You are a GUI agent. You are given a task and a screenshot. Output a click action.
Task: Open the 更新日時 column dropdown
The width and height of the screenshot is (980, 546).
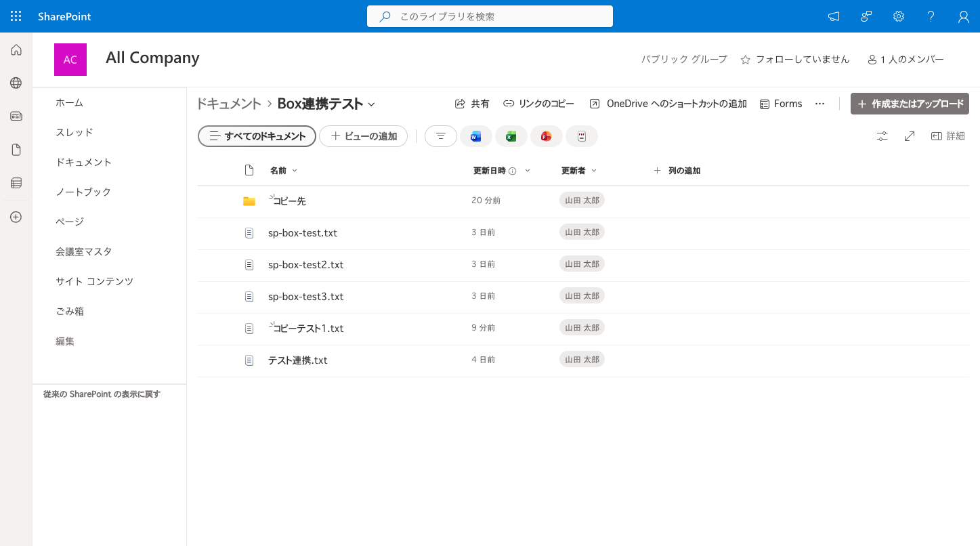528,171
